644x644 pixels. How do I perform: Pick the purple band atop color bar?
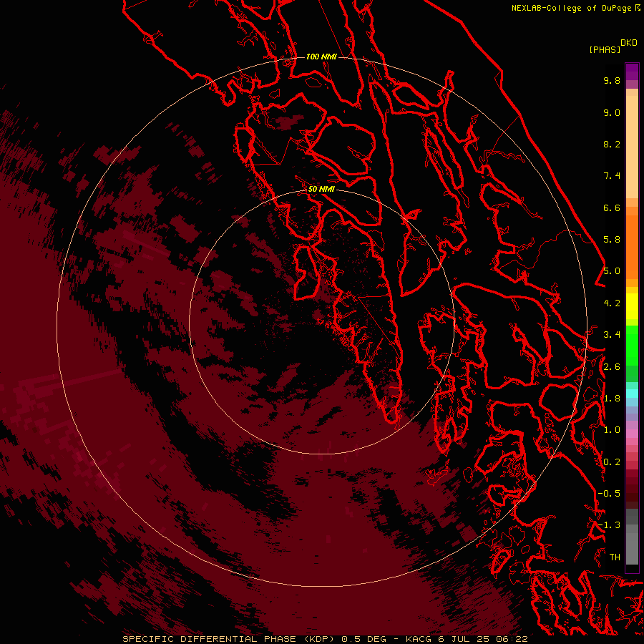[632, 72]
